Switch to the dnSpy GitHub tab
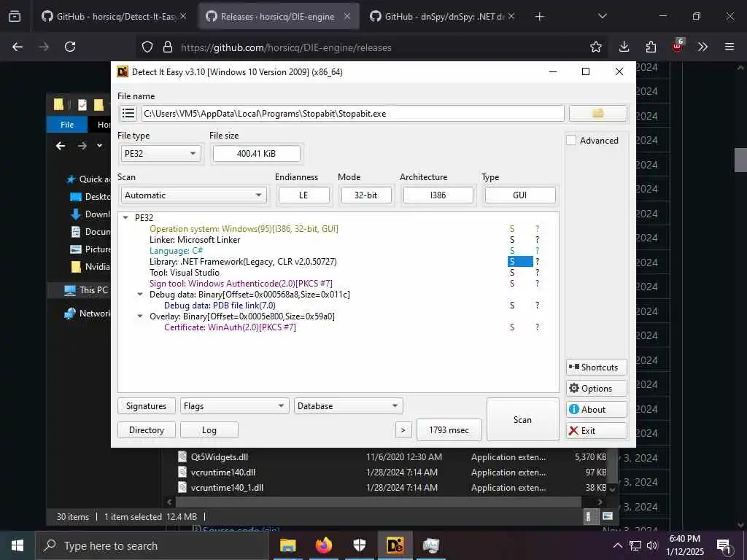Viewport: 747px width, 560px height. 443,17
